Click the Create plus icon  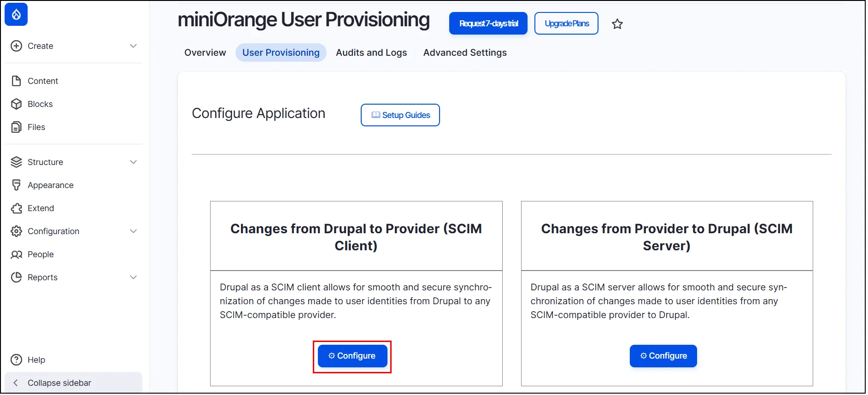pos(16,46)
